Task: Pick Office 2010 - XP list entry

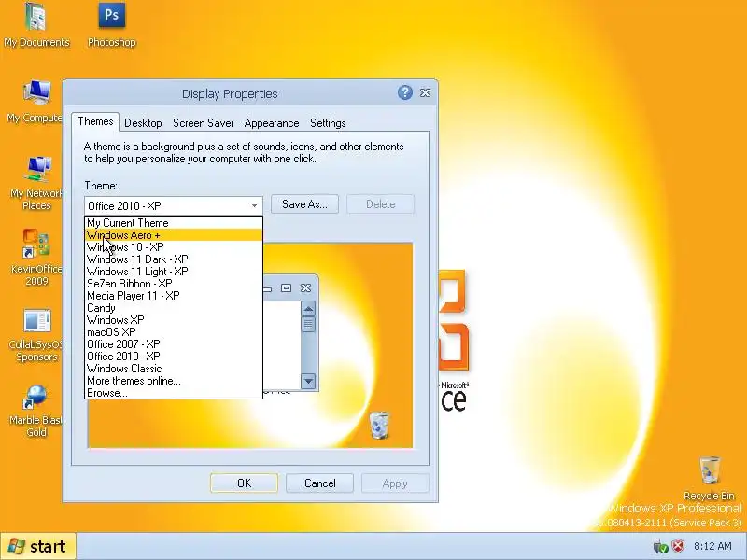Action: (x=174, y=357)
